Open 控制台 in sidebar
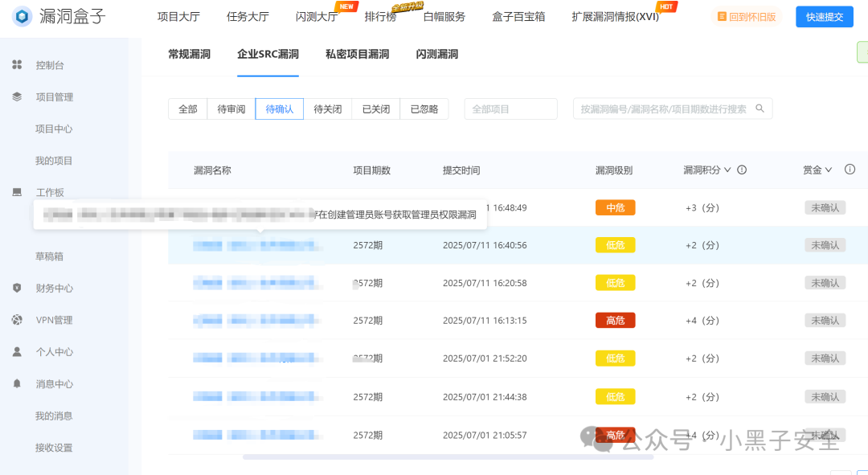This screenshot has width=868, height=475. 50,65
